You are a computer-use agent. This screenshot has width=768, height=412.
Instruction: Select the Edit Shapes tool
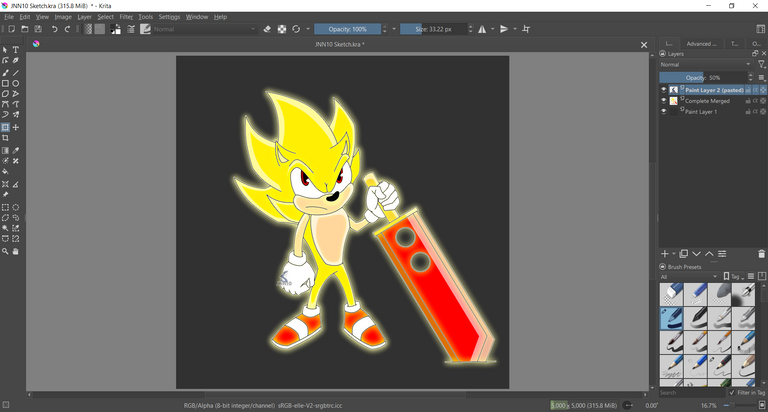pos(5,60)
